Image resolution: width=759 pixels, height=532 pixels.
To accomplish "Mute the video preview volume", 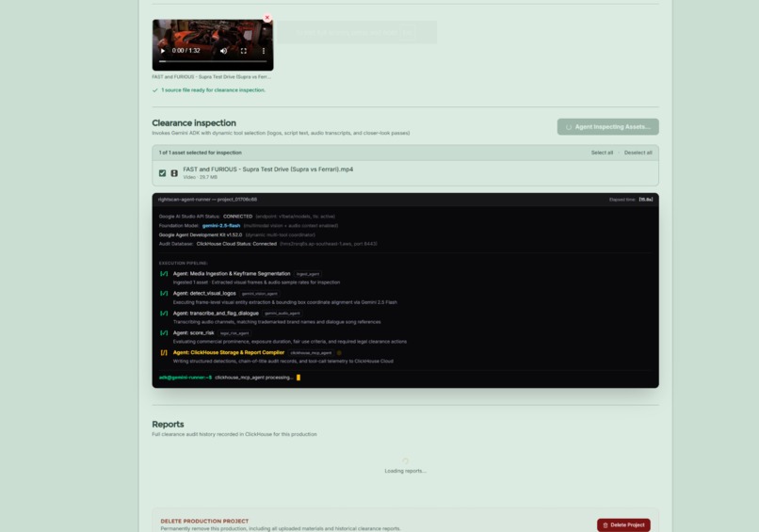I will pos(223,50).
